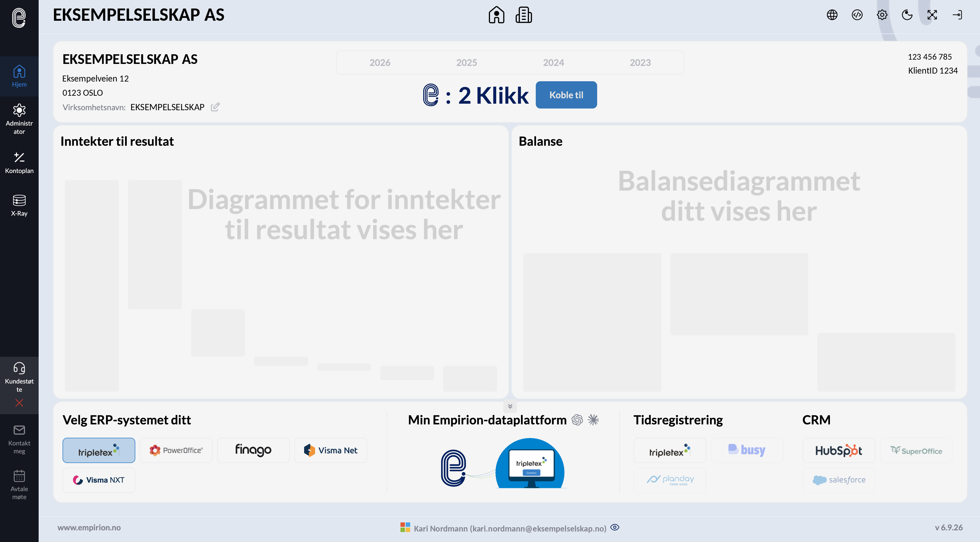This screenshot has width=980, height=542.
Task: Click the company building icon in top bar
Action: 524,15
